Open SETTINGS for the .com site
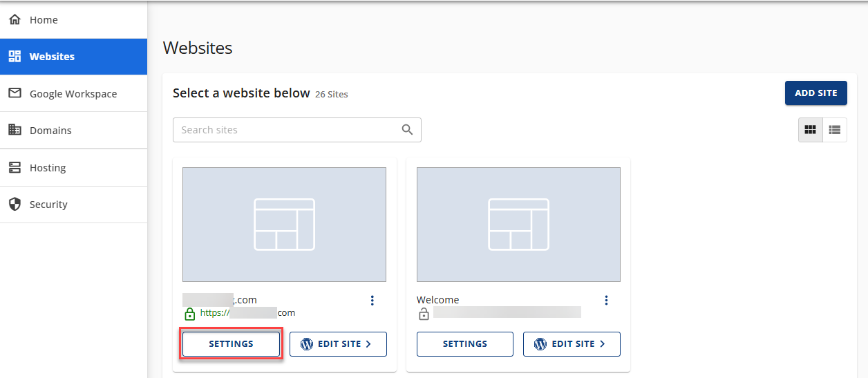Image resolution: width=868 pixels, height=378 pixels. pos(232,344)
